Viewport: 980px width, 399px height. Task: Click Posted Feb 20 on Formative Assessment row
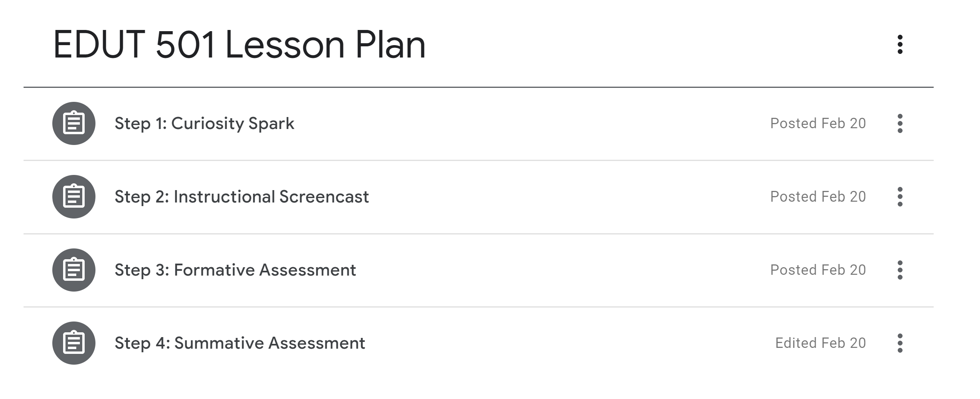pos(818,270)
